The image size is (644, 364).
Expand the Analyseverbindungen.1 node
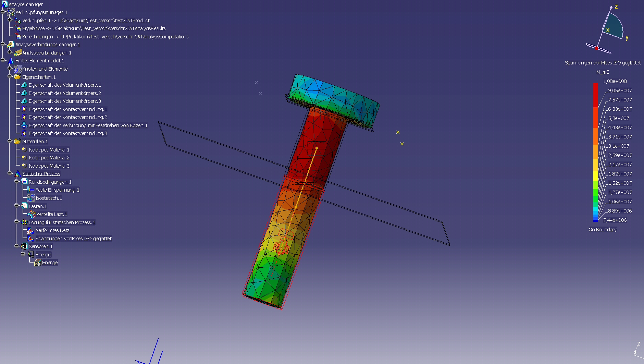tap(10, 52)
